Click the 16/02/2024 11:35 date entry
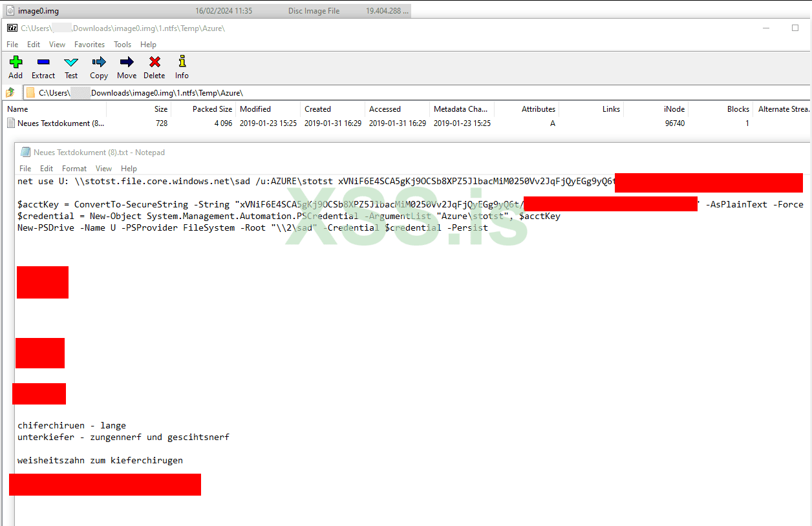The image size is (812, 526). pyautogui.click(x=224, y=10)
